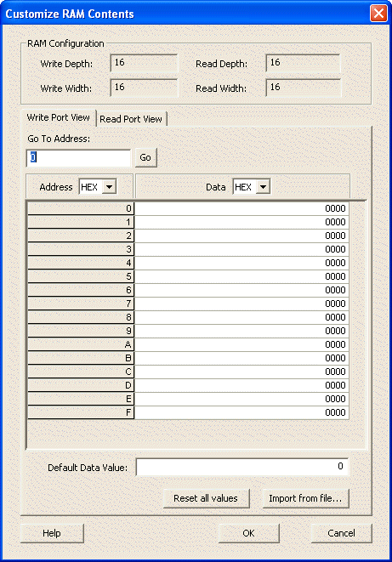Click the Read Depth value field
Image resolution: width=392 pixels, height=562 pixels.
pyautogui.click(x=303, y=63)
